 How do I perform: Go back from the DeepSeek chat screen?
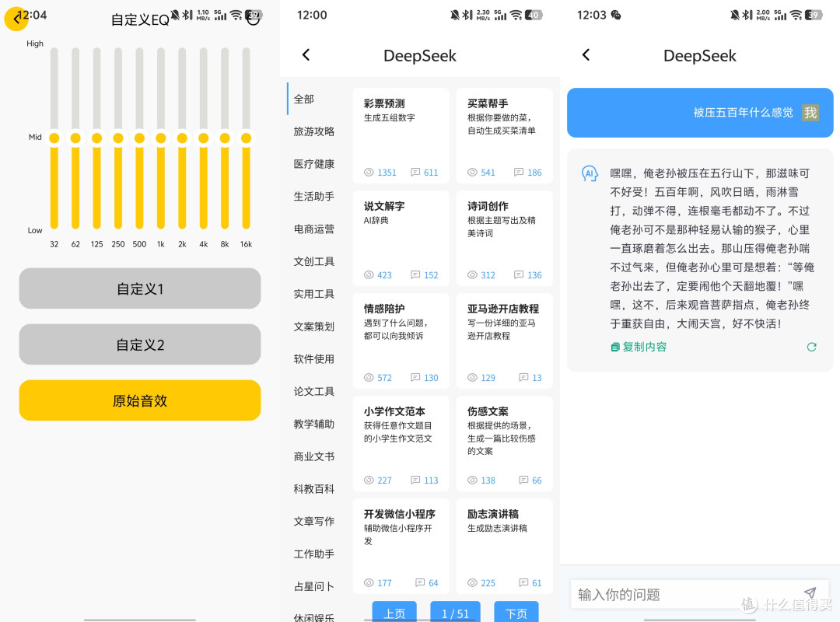pos(586,54)
